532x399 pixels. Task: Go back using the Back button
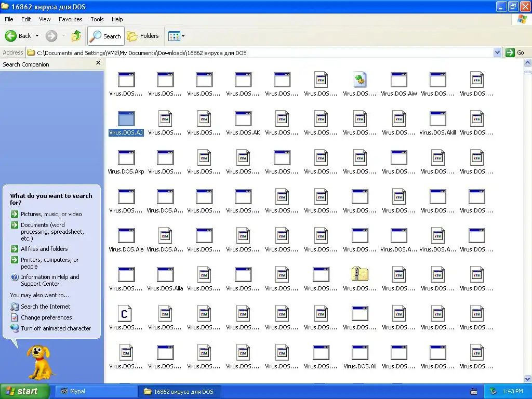tap(18, 36)
